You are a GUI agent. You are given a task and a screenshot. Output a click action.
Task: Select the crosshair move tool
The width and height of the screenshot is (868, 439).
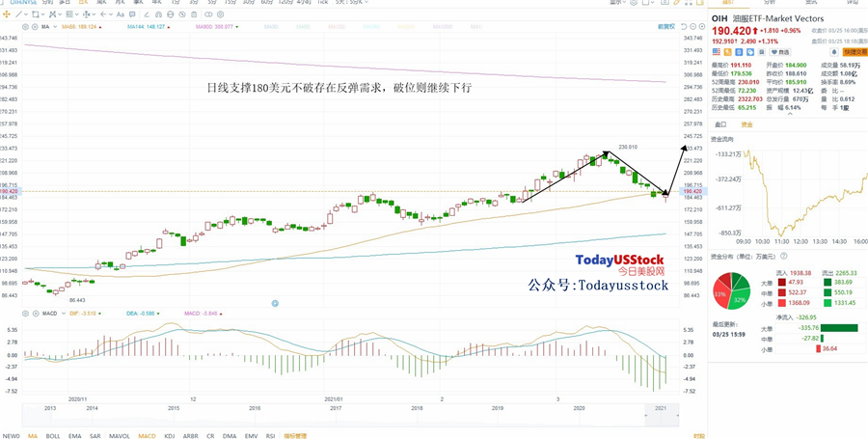7,14
